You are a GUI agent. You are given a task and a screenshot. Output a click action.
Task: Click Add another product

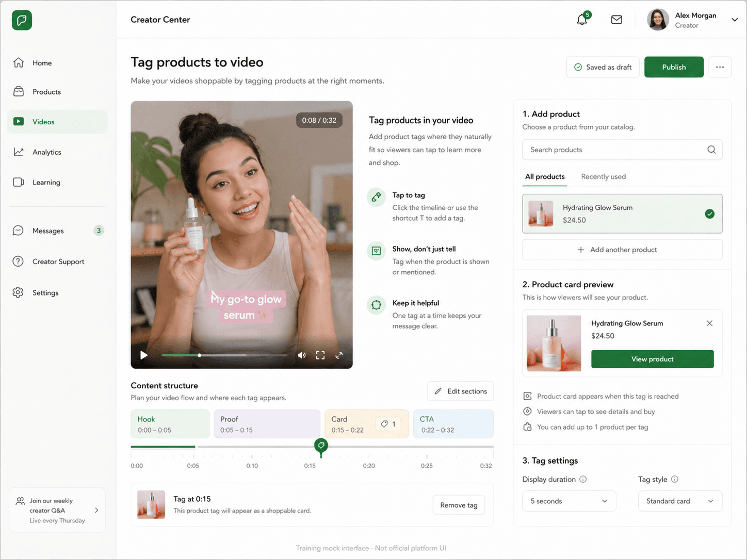point(622,250)
